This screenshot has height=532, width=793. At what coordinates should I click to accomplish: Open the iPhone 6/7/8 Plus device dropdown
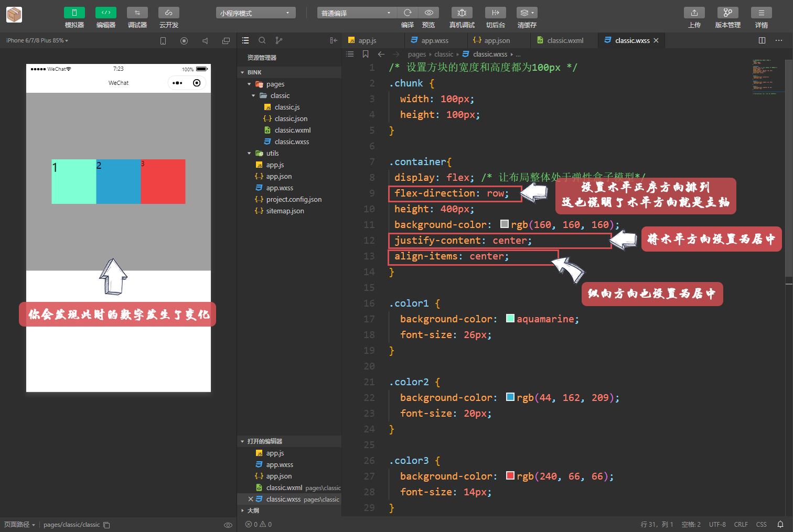click(37, 40)
